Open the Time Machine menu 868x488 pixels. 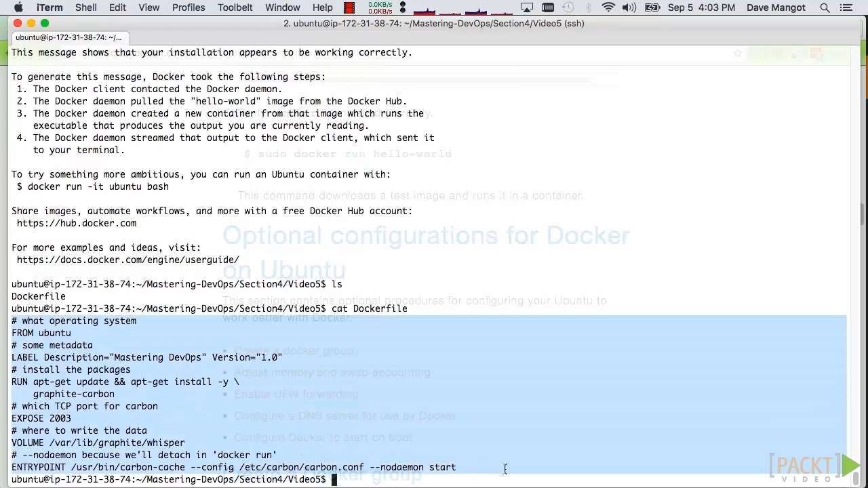tap(568, 7)
